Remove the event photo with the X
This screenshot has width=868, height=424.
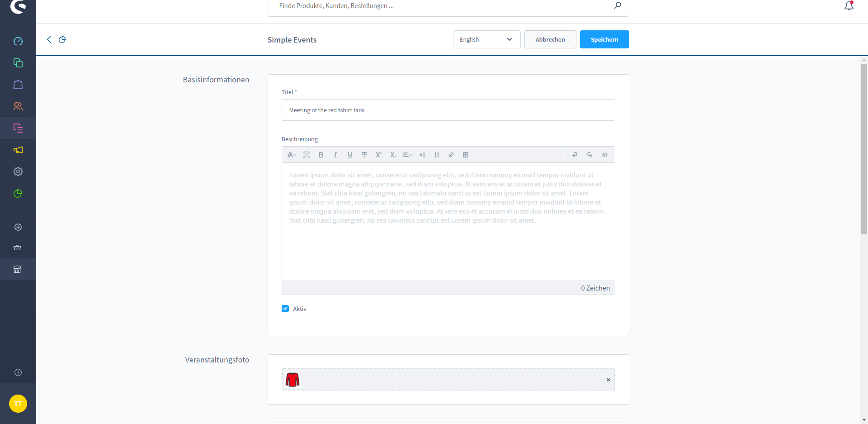tap(609, 380)
